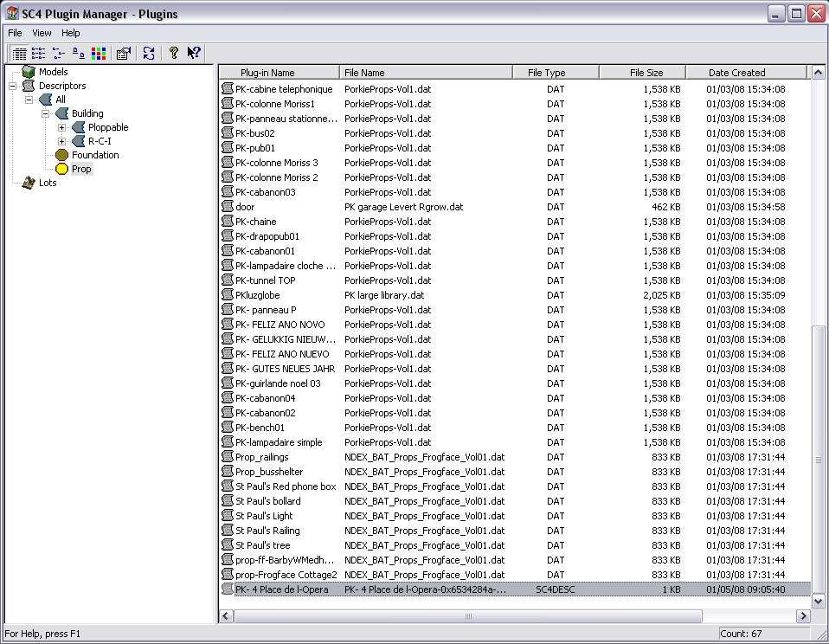Click the R-C-I node icon
Viewport: 829px width, 644px height.
pos(78,140)
